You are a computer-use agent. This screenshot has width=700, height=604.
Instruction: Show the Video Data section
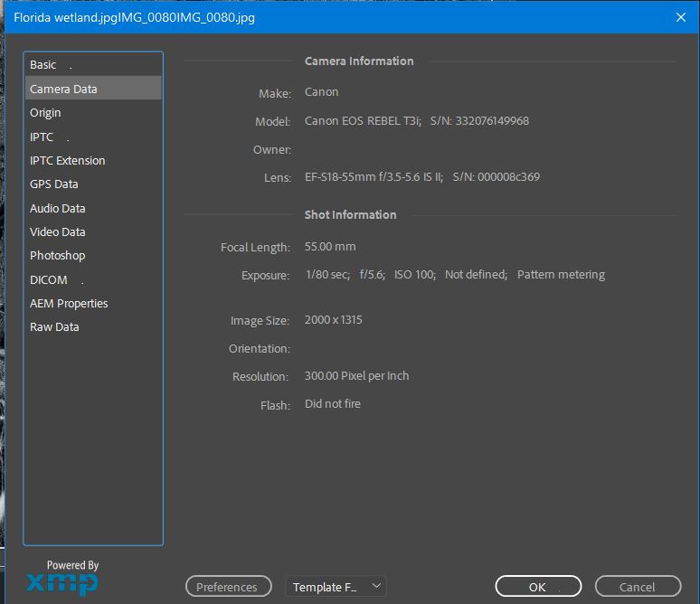pos(93,231)
